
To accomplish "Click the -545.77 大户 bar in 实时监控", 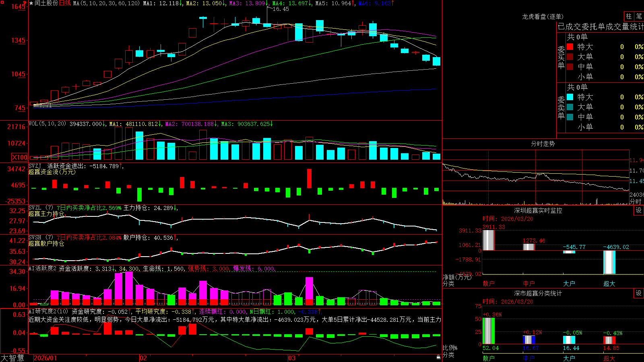I will [569, 252].
